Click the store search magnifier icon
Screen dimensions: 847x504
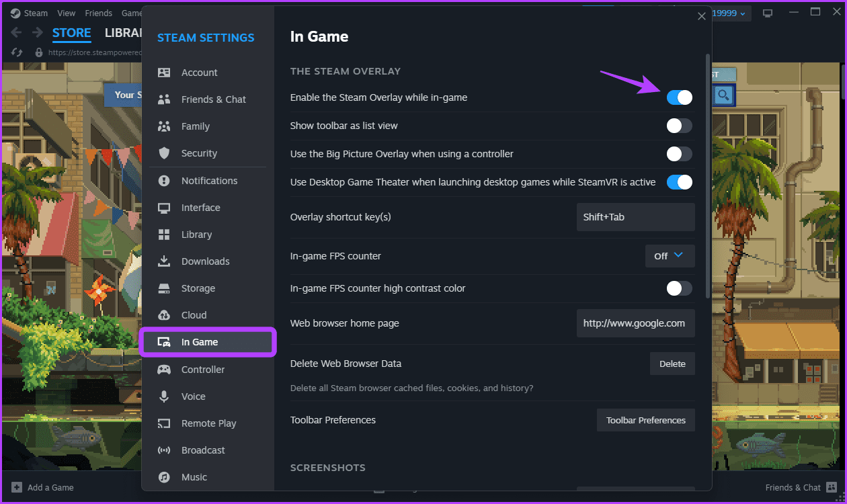(x=723, y=95)
